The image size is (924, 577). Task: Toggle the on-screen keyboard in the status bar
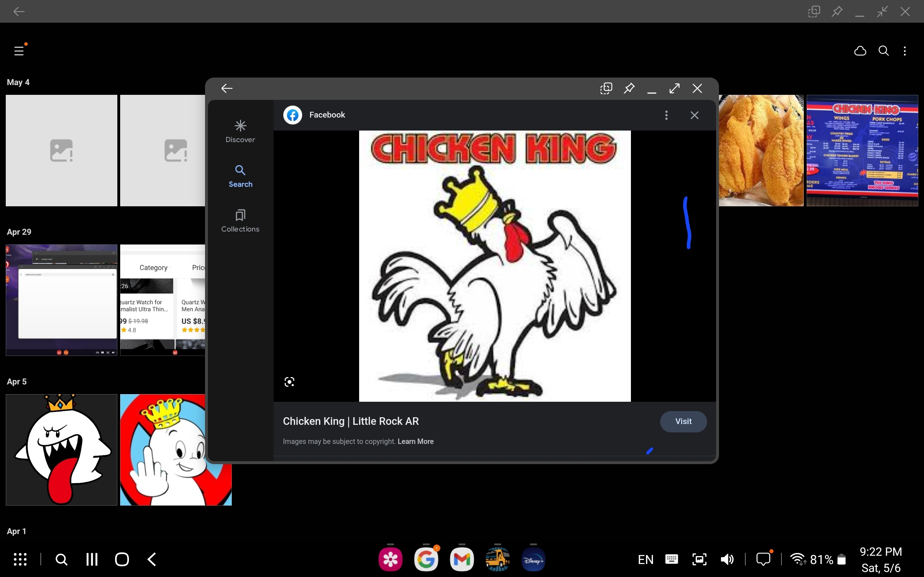pyautogui.click(x=672, y=559)
